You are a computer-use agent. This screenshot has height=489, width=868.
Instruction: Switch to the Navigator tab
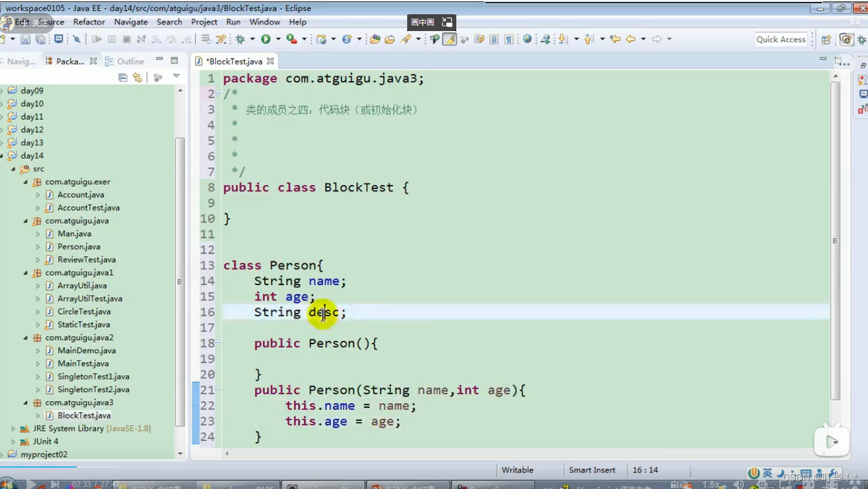[17, 61]
